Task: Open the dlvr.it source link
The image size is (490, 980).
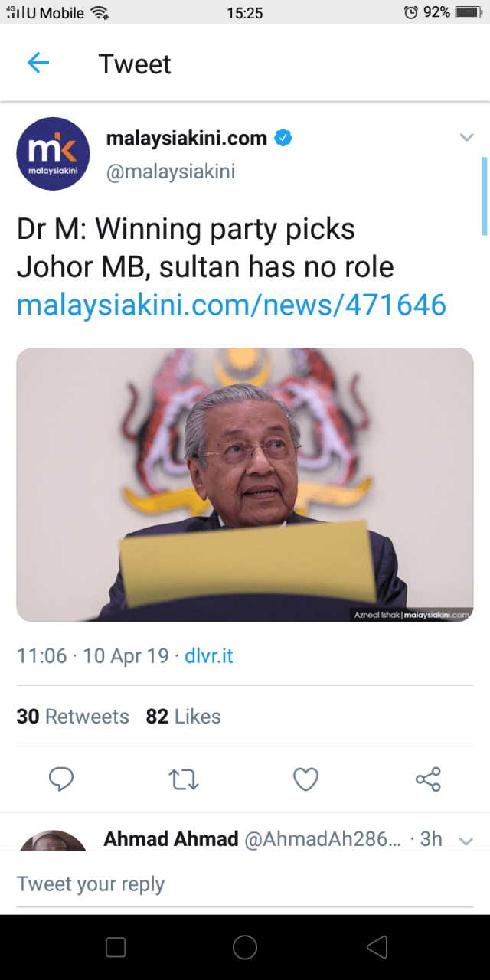Action: coord(209,656)
